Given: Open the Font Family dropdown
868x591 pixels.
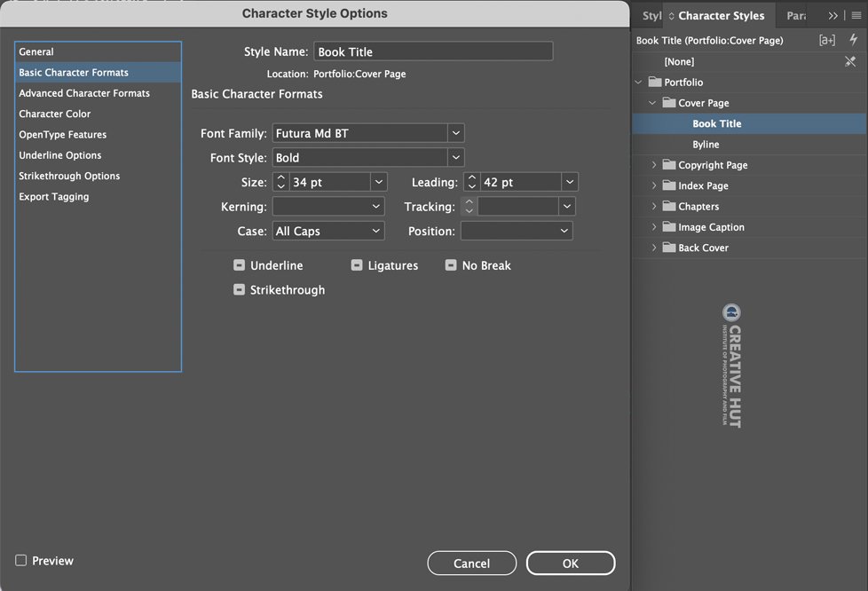Looking at the screenshot, I should tap(455, 133).
